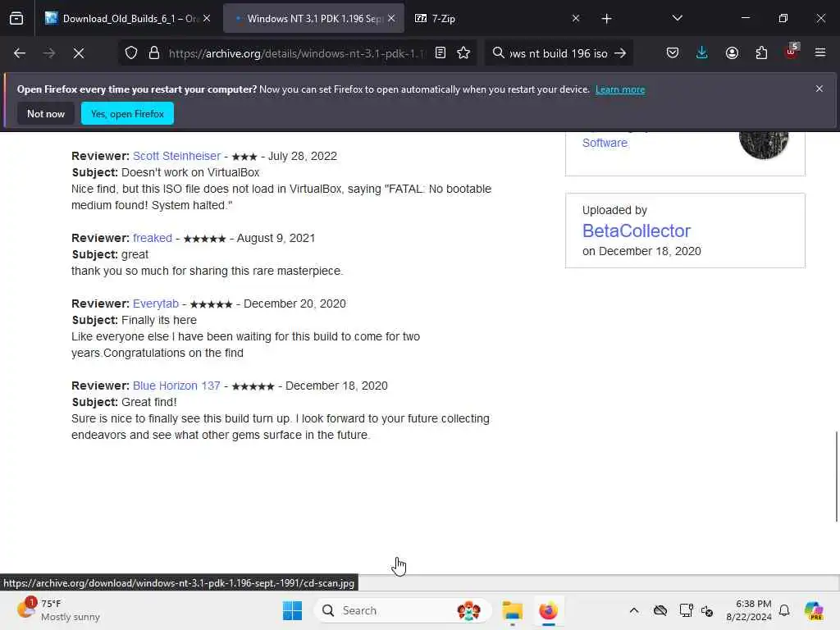Open reviewer Blue Horizon 137 profile
The height and width of the screenshot is (630, 840).
tap(176, 386)
